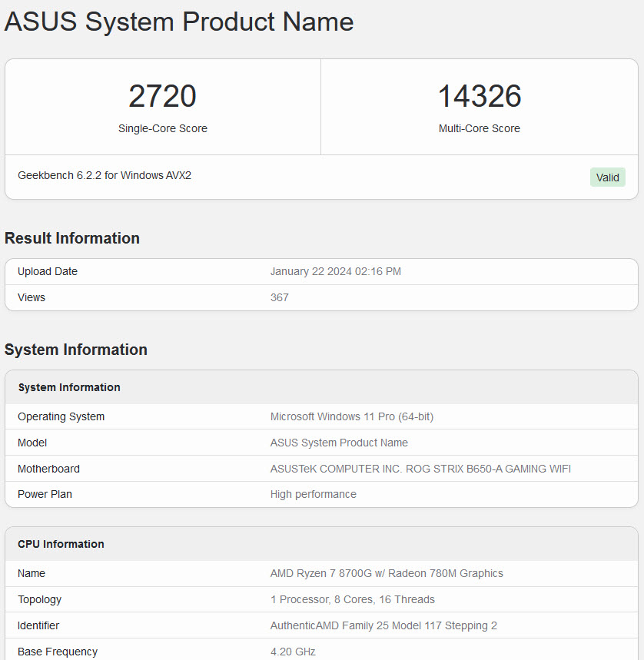This screenshot has height=660, width=644.
Task: Click the AuthenticAMD Identifier value
Action: 383,625
